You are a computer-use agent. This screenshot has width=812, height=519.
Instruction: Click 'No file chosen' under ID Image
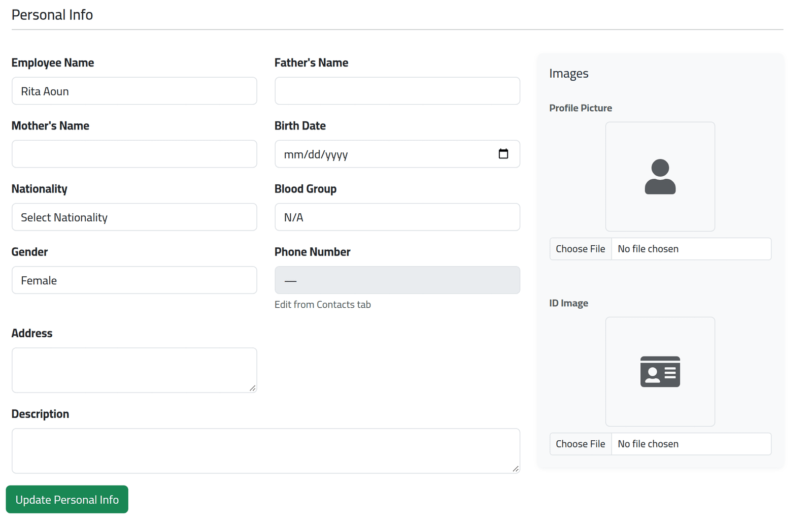(x=648, y=444)
